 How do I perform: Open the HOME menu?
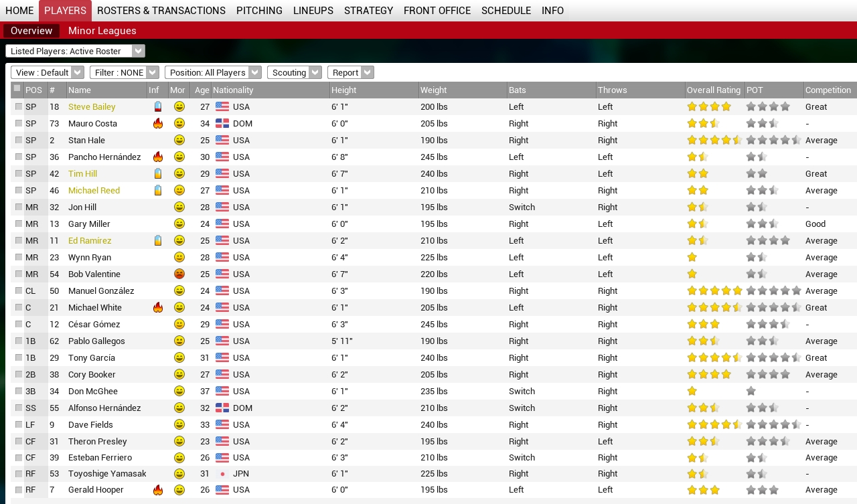19,11
